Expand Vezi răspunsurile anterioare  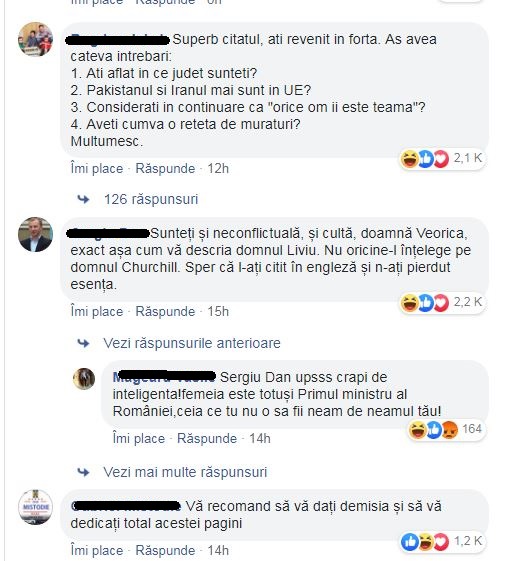pos(192,343)
